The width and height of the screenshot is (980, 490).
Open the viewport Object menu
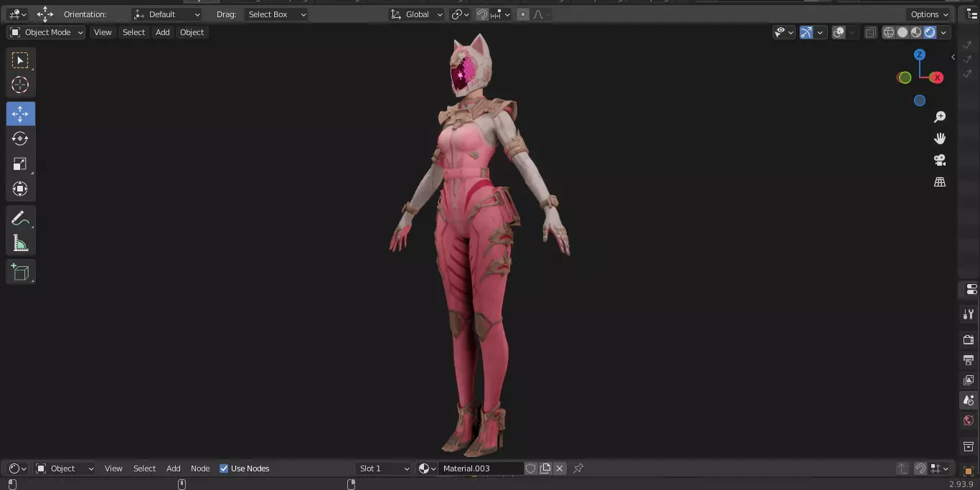click(192, 32)
